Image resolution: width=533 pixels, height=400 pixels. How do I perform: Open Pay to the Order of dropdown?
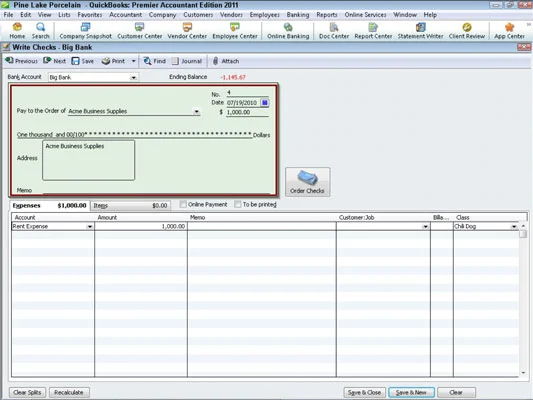tap(196, 111)
